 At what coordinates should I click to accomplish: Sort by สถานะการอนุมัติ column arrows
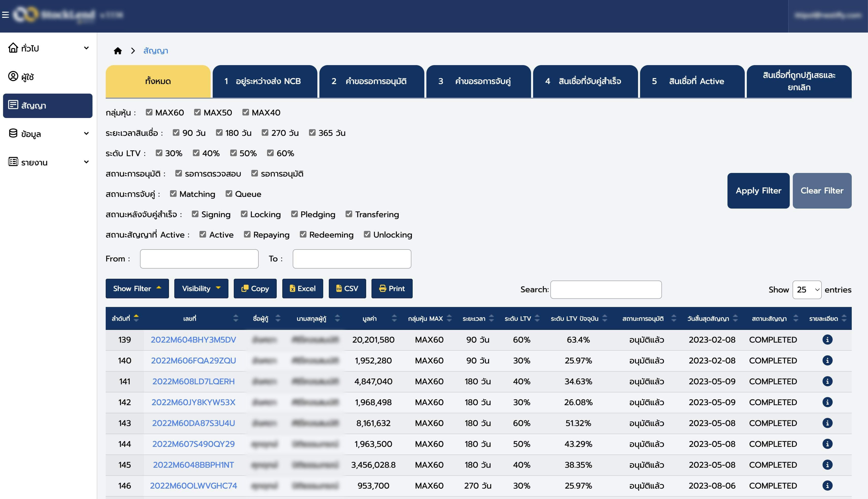(x=674, y=318)
